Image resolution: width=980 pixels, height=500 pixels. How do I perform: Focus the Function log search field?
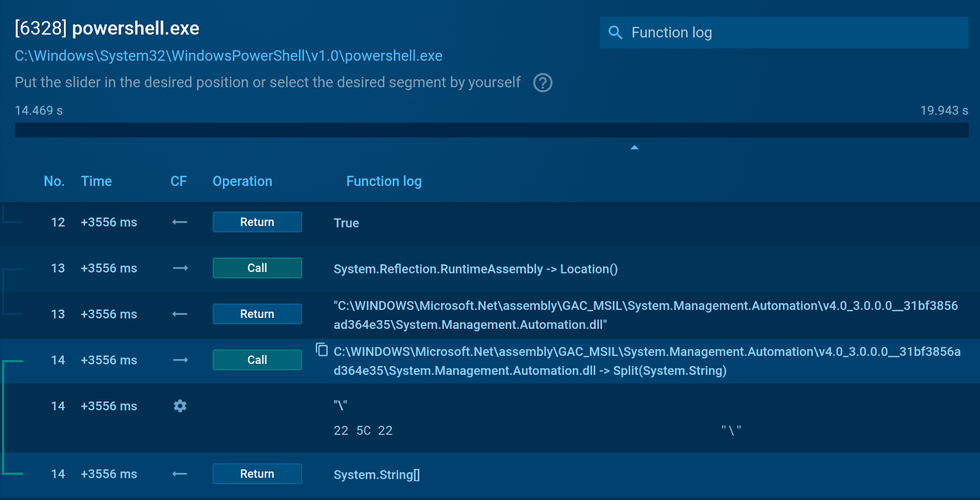point(784,32)
